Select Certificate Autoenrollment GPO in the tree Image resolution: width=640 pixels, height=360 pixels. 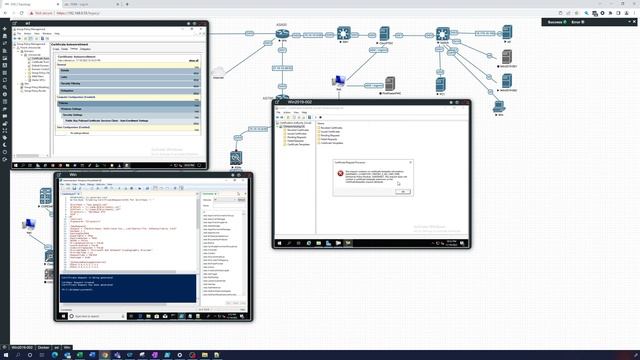tap(40, 58)
